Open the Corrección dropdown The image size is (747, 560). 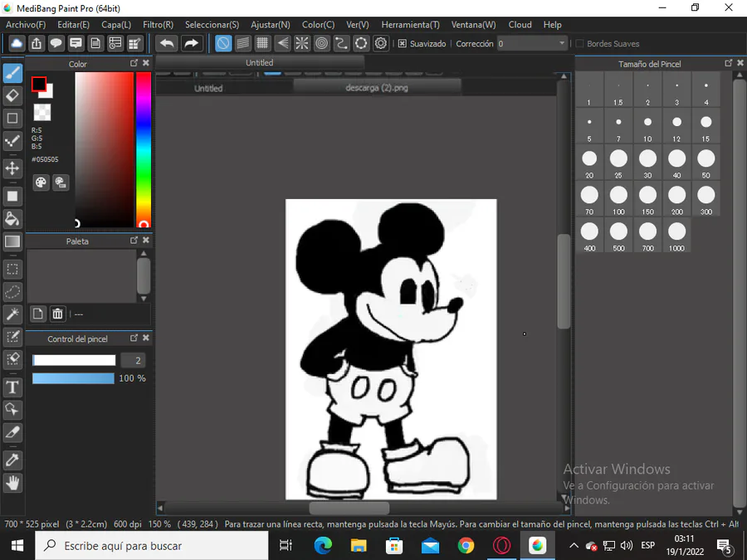(x=532, y=44)
